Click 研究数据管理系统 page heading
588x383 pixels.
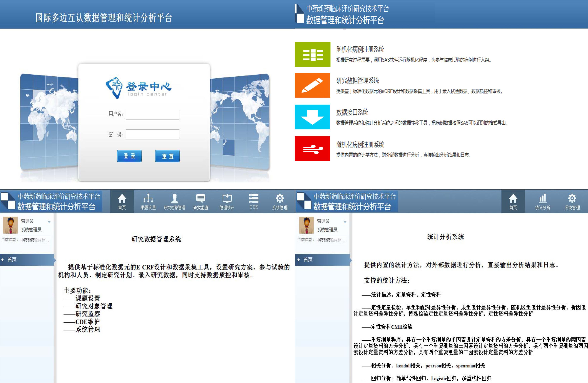coord(156,239)
